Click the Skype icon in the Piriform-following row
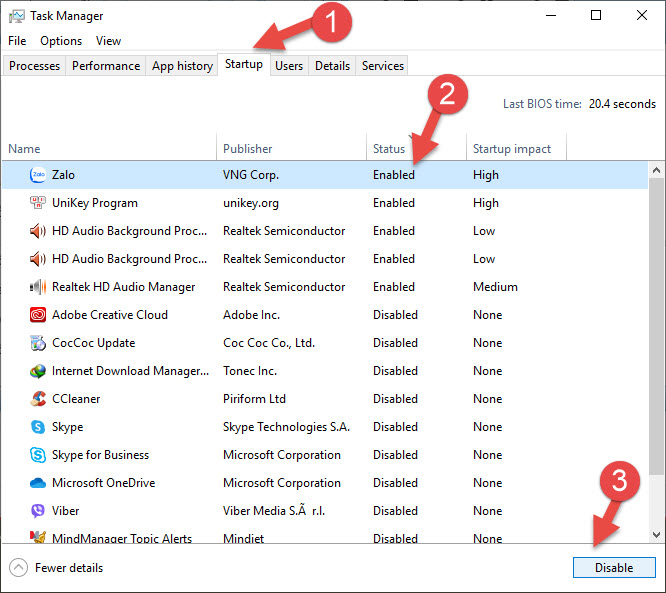This screenshot has height=593, width=666. point(38,427)
